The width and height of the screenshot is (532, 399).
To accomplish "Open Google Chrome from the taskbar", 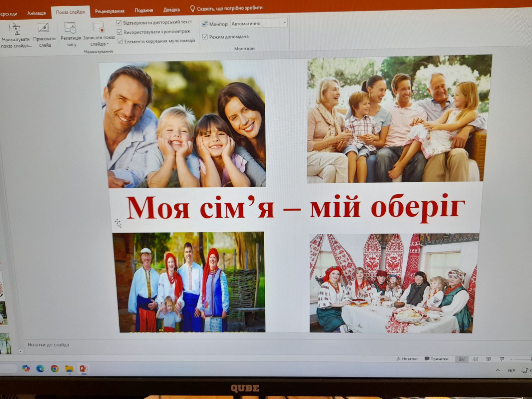I will (x=55, y=368).
